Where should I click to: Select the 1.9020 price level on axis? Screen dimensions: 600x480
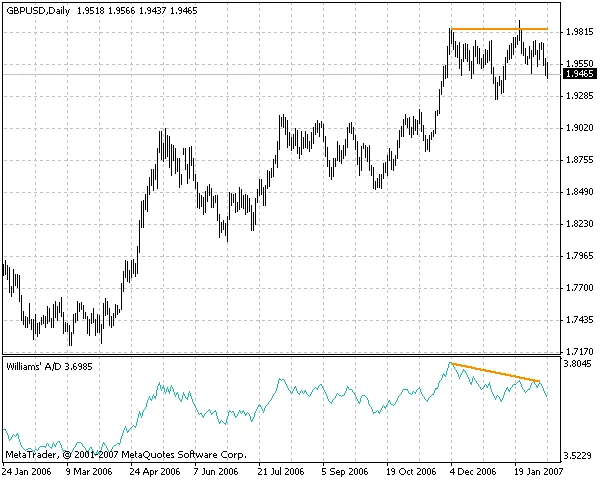578,128
